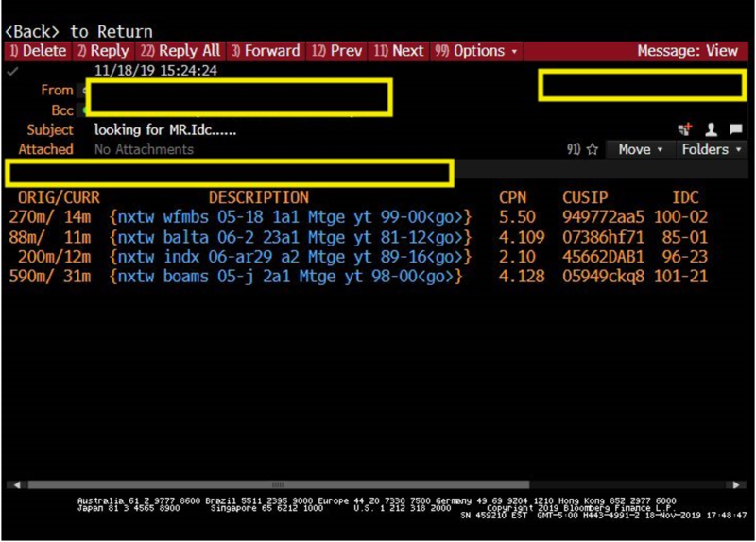Click the left arrow of horizontal scrollbar
Screen dimensions: 756x542
click(x=17, y=484)
